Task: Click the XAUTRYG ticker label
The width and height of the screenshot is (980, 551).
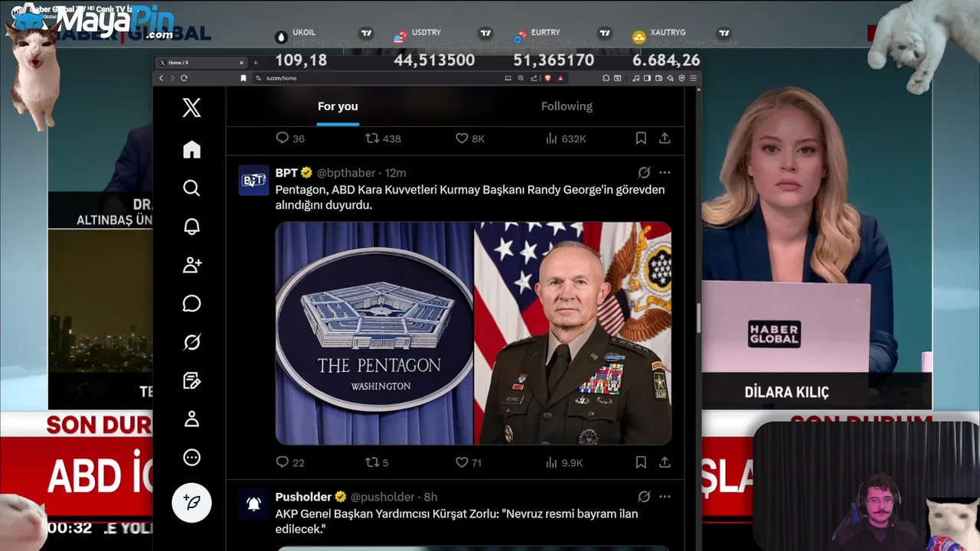Action: click(668, 32)
